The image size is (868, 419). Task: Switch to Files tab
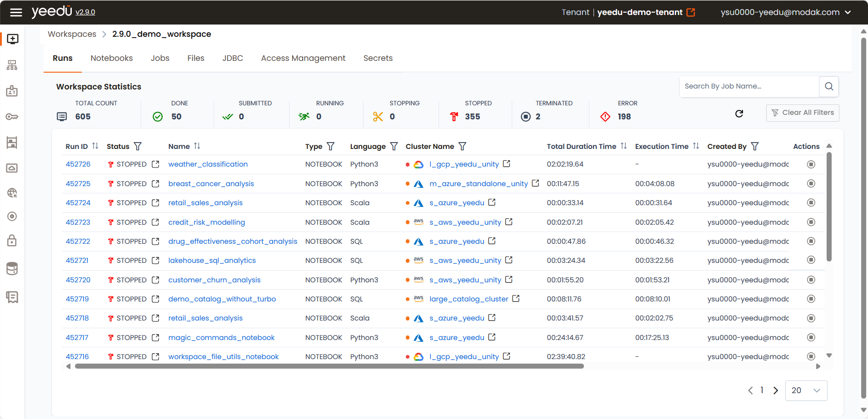click(x=196, y=58)
